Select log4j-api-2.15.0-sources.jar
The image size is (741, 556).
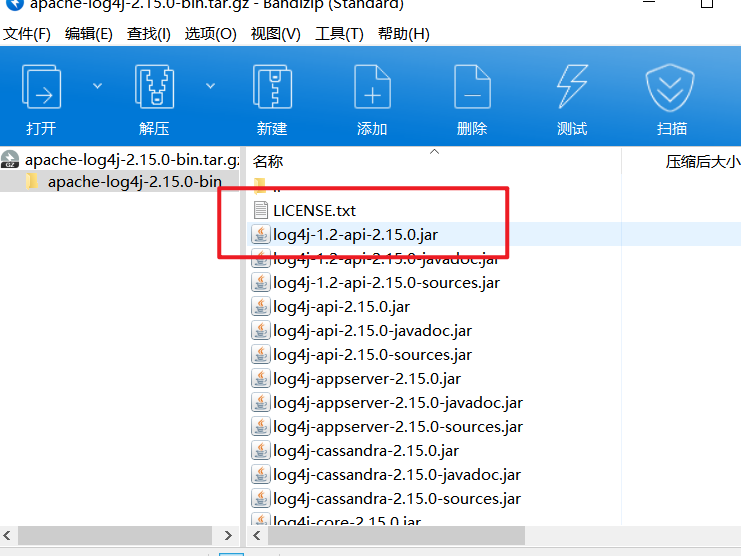(x=372, y=355)
